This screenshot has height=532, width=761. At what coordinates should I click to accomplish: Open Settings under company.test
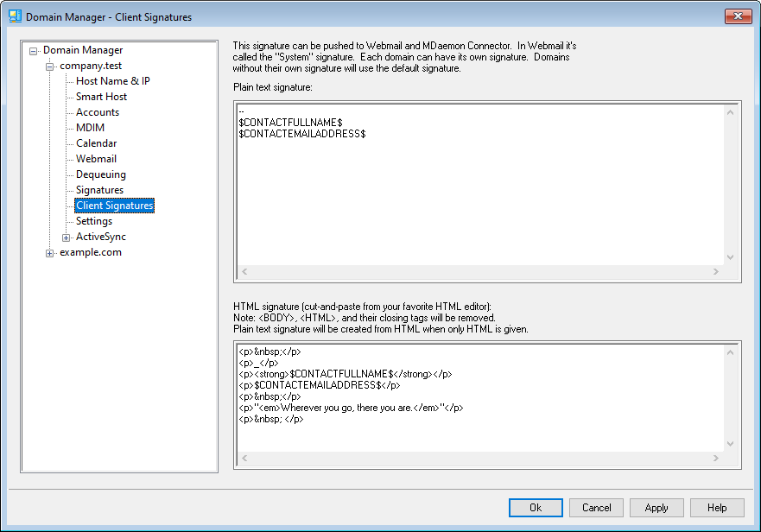[x=94, y=221]
